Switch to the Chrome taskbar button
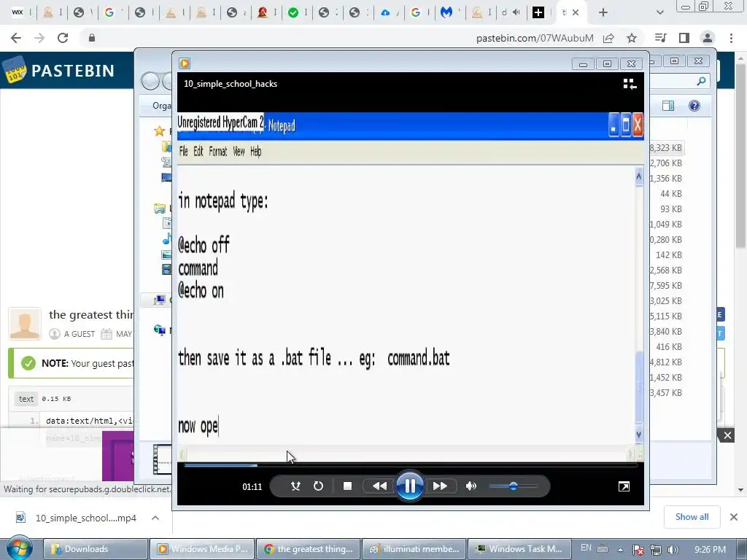 point(309,549)
